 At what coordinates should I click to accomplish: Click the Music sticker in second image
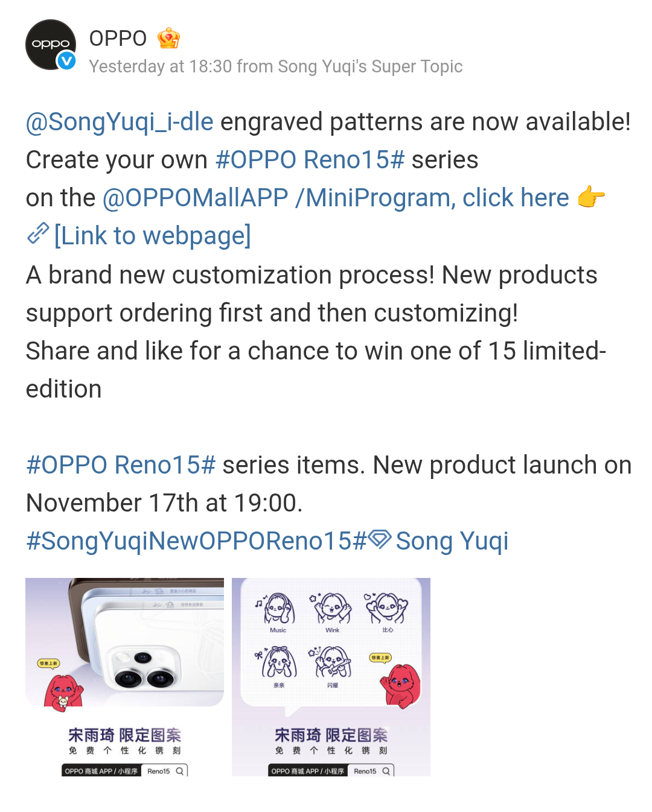point(277,612)
